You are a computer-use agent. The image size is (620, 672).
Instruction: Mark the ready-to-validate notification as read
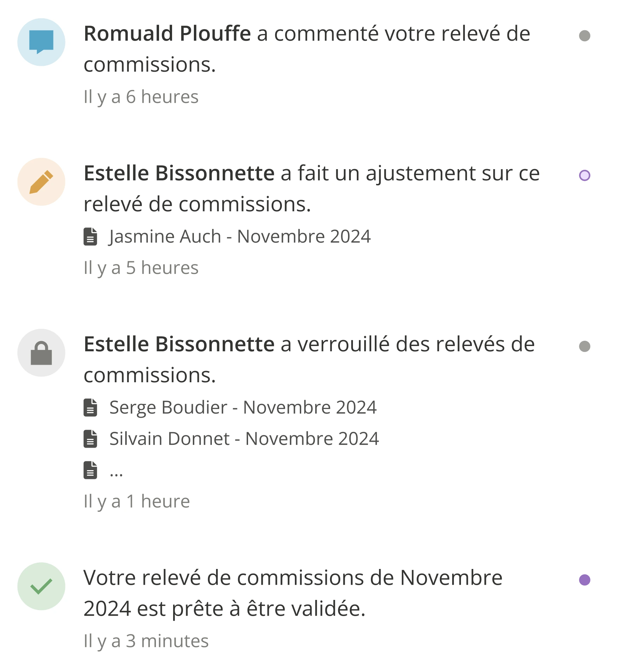pyautogui.click(x=584, y=580)
